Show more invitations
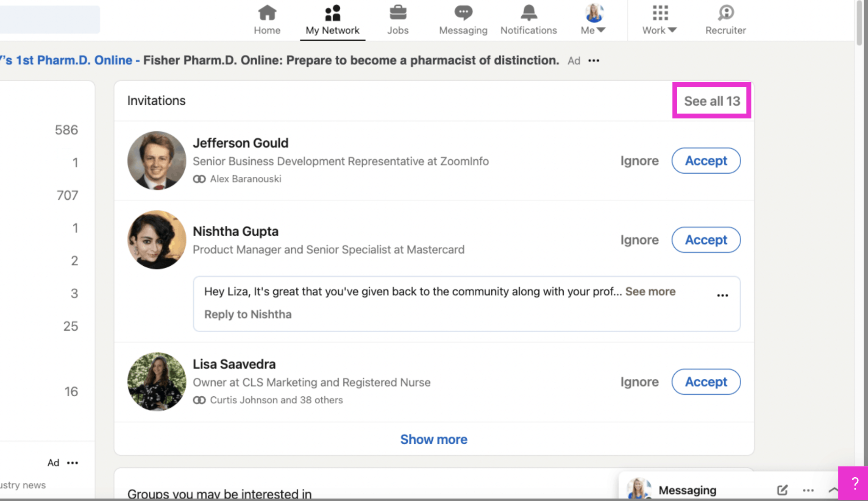This screenshot has width=868, height=501. pos(434,440)
